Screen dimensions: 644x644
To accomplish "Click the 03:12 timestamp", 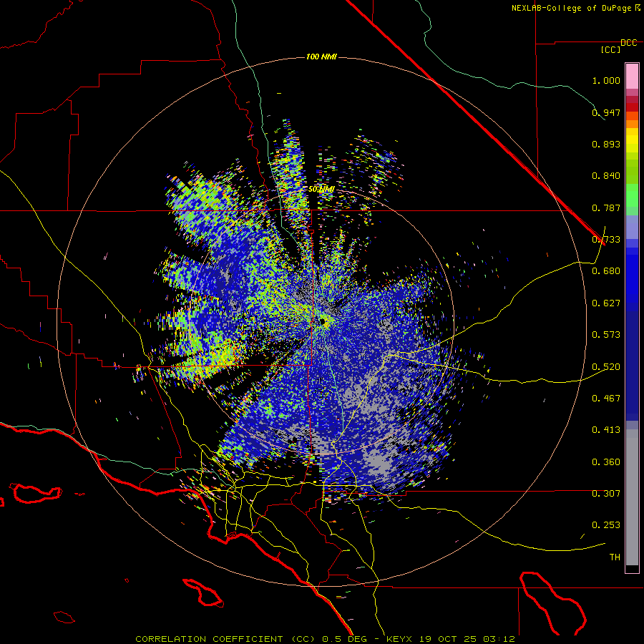I will click(x=499, y=639).
